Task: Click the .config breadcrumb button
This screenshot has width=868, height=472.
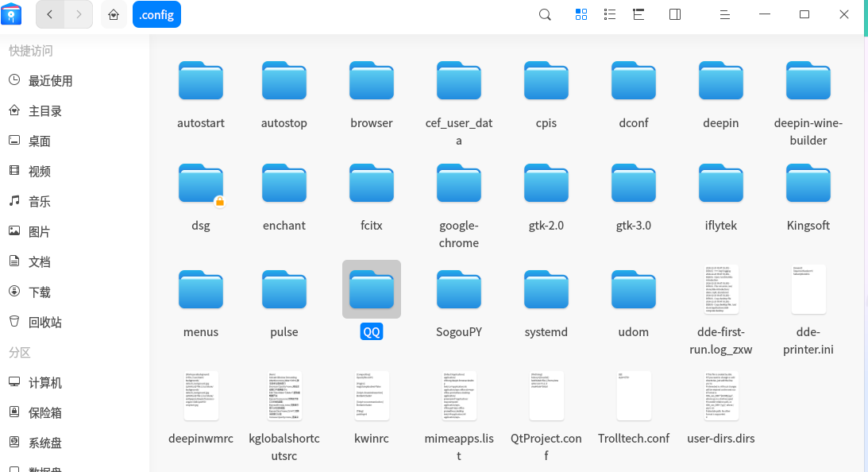Action: coord(156,14)
